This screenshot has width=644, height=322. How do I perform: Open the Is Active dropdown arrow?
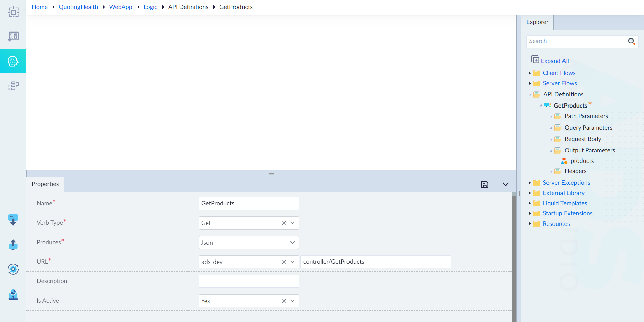293,301
